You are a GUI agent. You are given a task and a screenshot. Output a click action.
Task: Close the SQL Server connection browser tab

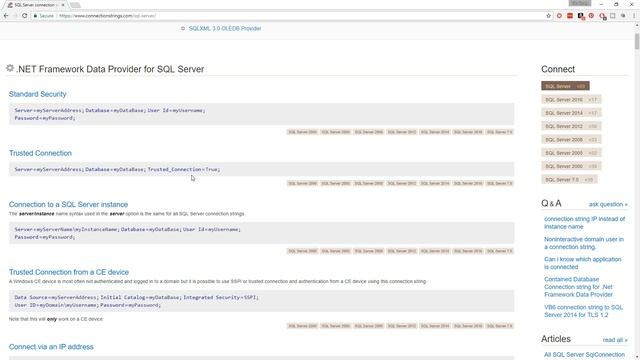pyautogui.click(x=63, y=5)
